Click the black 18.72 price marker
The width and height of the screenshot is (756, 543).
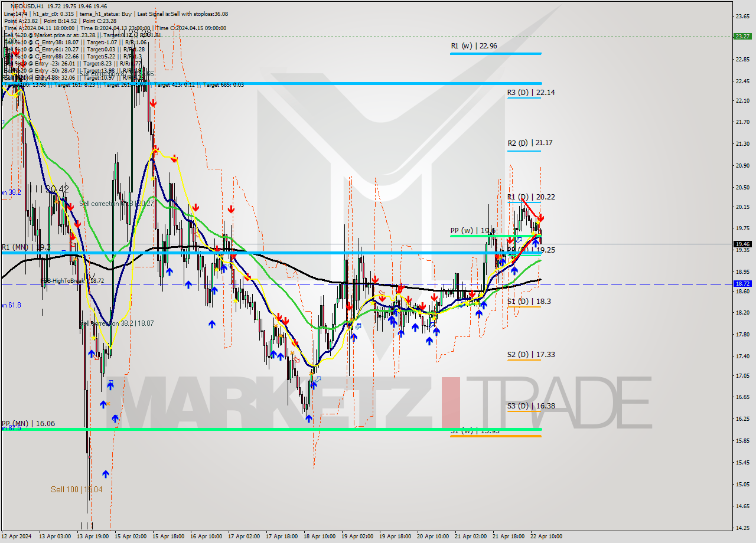[x=742, y=283]
